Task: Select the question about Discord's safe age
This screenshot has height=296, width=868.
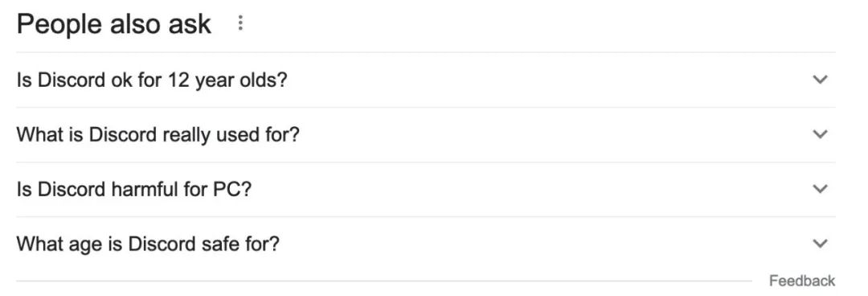Action: click(148, 244)
